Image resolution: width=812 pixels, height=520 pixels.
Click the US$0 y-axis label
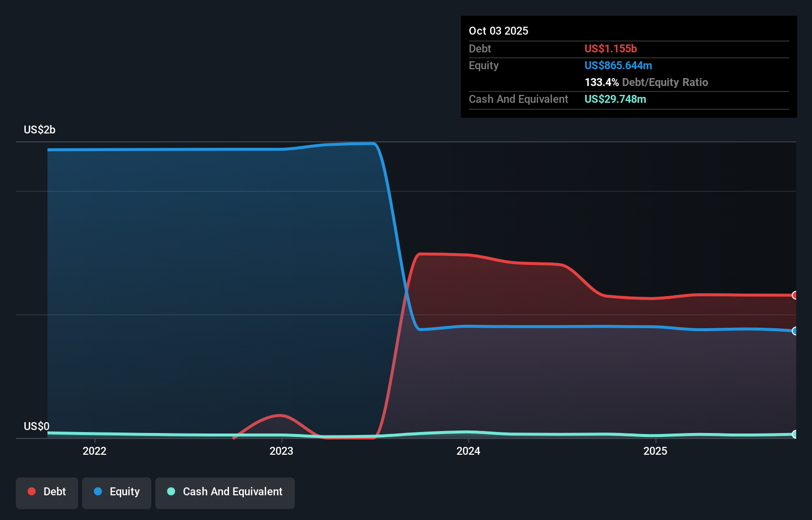[37, 426]
